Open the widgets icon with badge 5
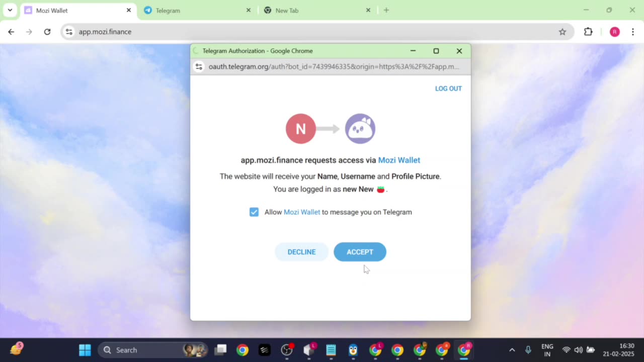The image size is (644, 362). pyautogui.click(x=16, y=349)
